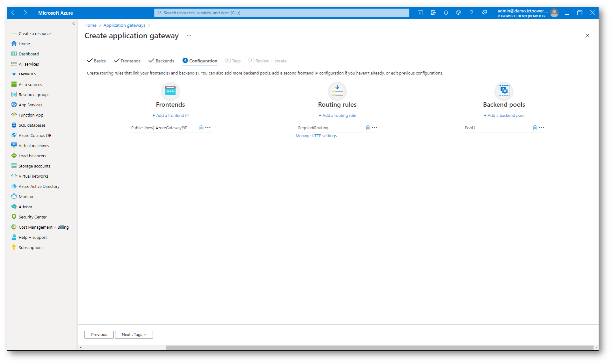Open Storage accounts
Viewport: 612px width, 364px height.
click(31, 166)
